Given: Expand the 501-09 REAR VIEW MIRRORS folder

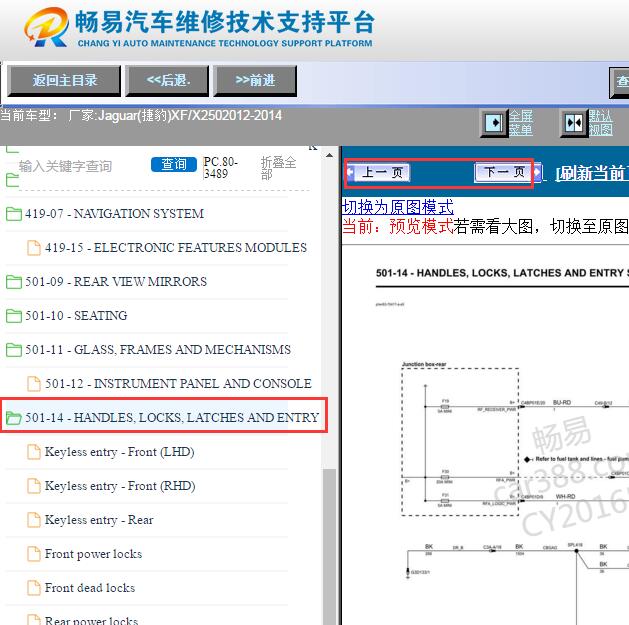Looking at the screenshot, I should coord(116,282).
